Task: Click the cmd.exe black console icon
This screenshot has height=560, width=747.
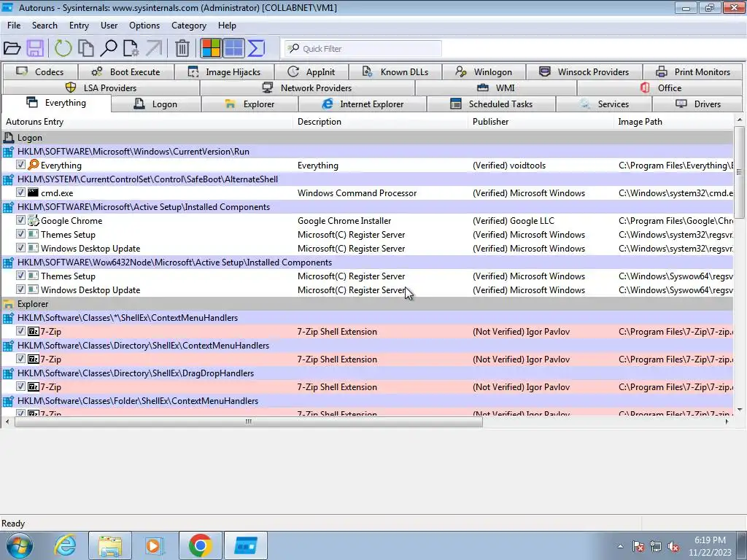Action: (33, 192)
